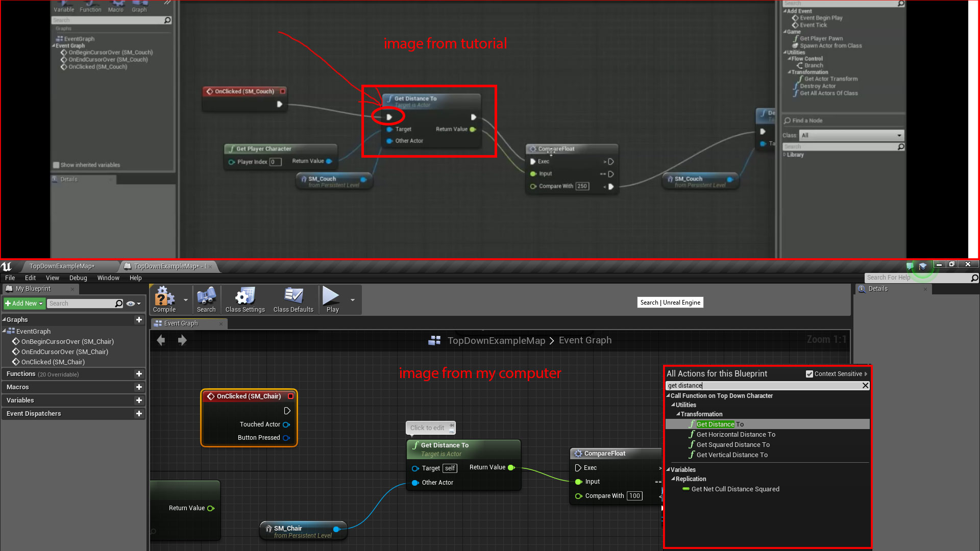Click the Play toolbar button
The height and width of the screenshot is (551, 980).
pyautogui.click(x=332, y=299)
